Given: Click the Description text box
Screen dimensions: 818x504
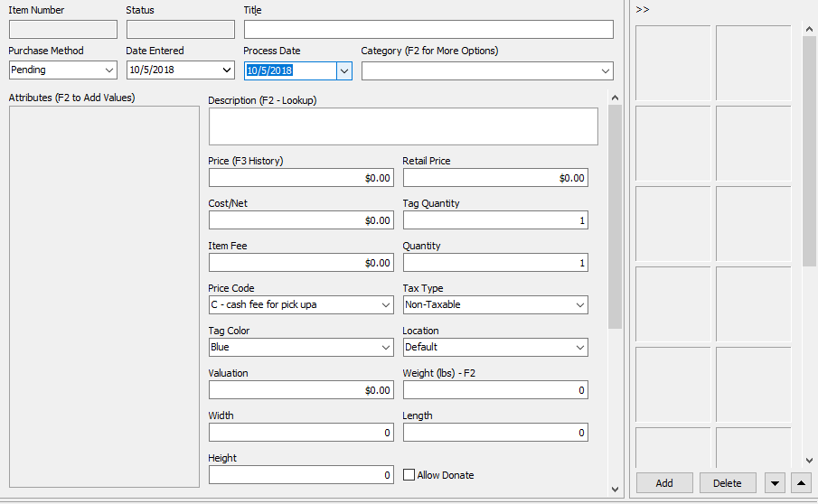Looking at the screenshot, I should point(403,126).
